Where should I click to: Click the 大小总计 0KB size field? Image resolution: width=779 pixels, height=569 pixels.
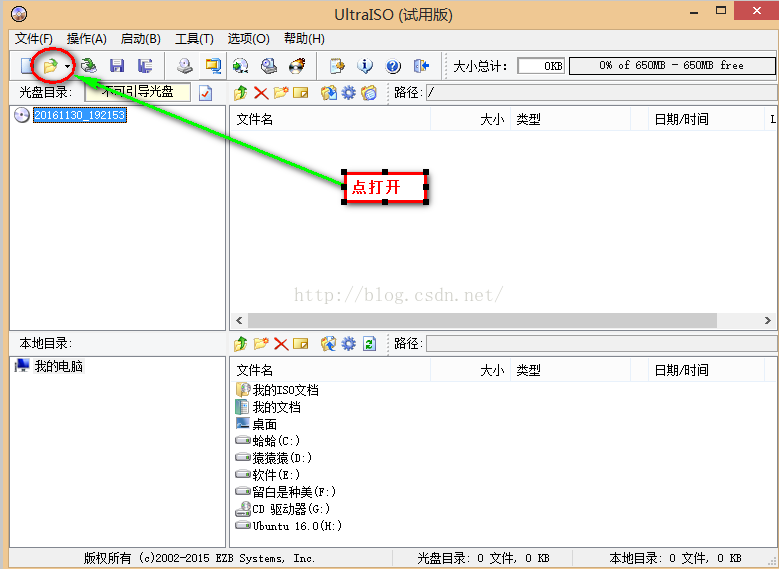coord(541,66)
